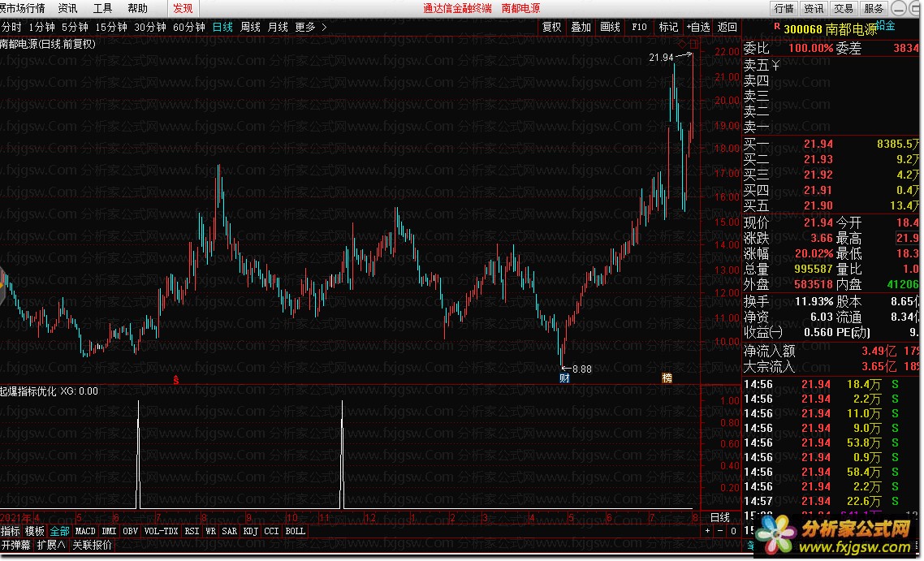This screenshot has width=924, height=561.
Task: Click the 21.94 high price label on chart
Action: pyautogui.click(x=661, y=57)
